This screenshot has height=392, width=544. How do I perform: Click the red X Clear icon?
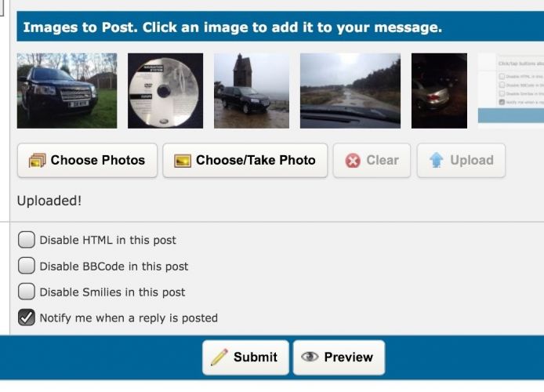coord(353,161)
